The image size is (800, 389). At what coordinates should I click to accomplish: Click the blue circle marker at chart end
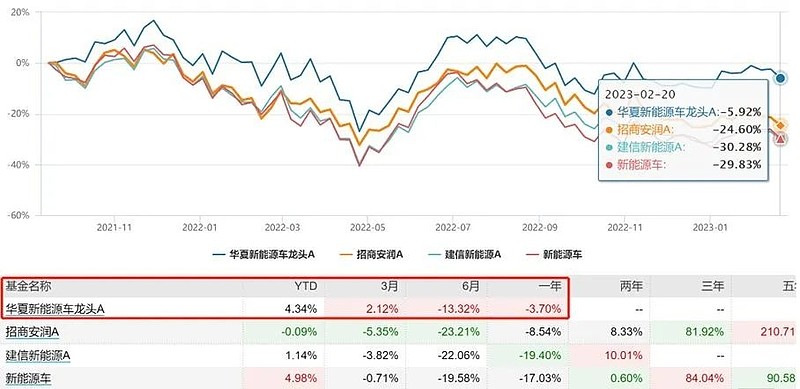(780, 78)
